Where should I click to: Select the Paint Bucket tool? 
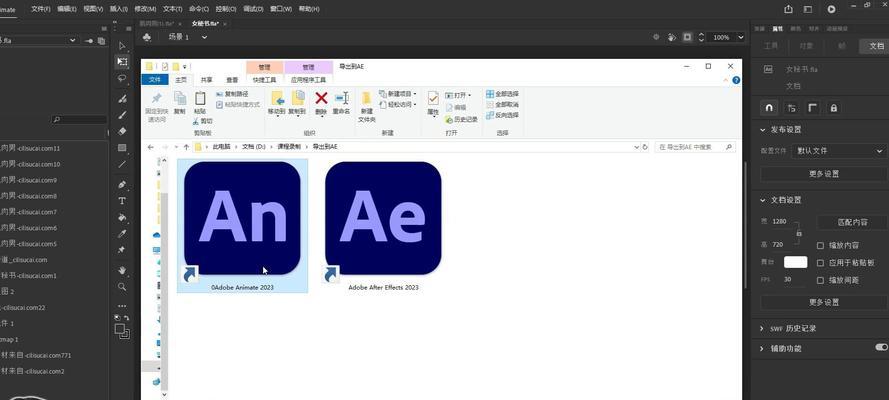[x=122, y=217]
